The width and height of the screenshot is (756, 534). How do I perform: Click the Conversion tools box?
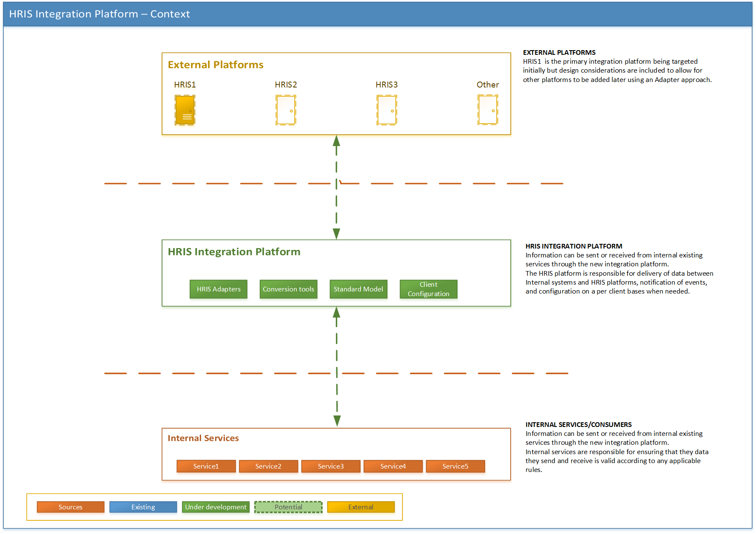[288, 289]
